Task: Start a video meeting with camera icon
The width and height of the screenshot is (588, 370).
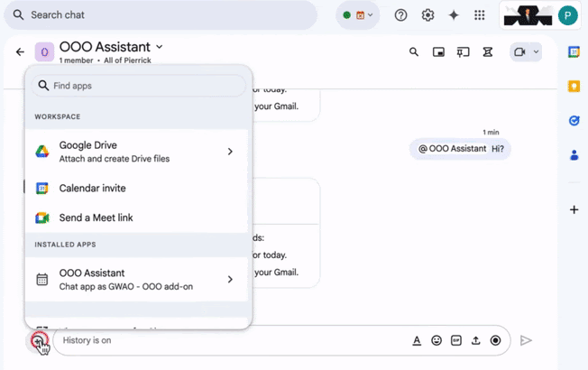Action: tap(519, 51)
